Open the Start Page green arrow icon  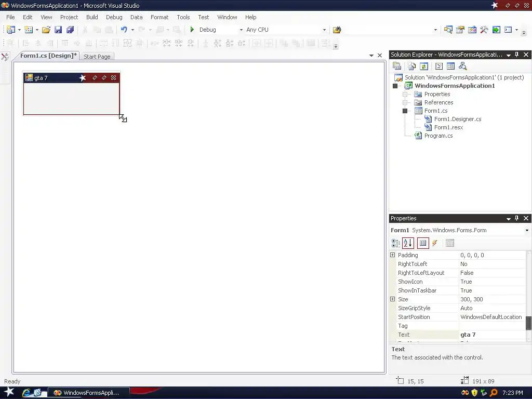click(x=496, y=30)
